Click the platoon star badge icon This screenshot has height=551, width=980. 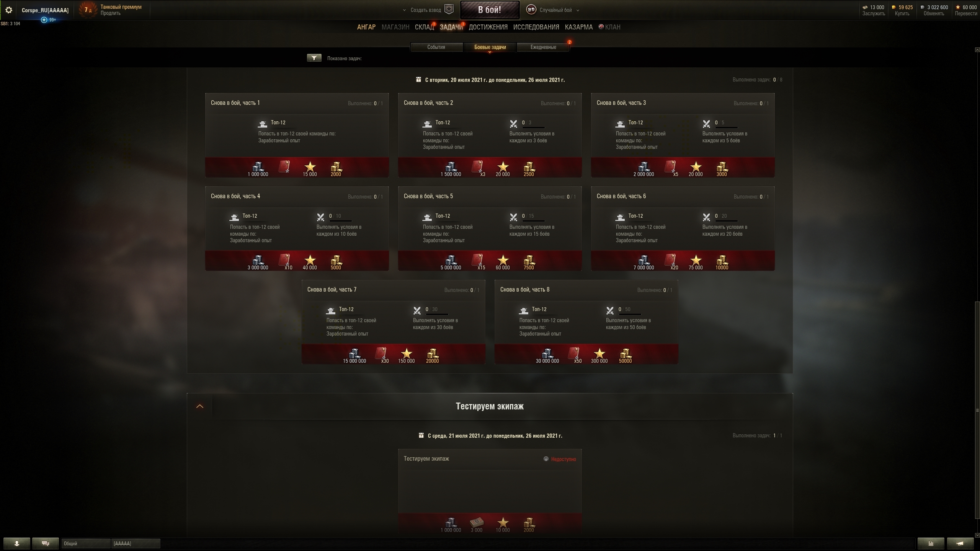tap(449, 10)
